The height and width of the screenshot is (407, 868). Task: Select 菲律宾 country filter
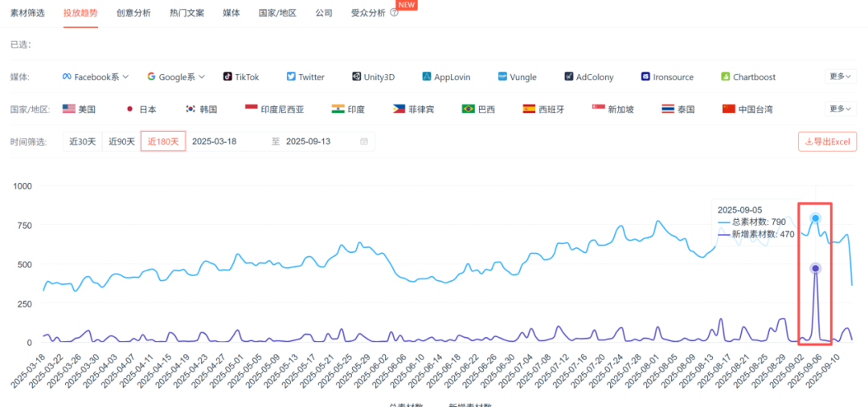414,109
